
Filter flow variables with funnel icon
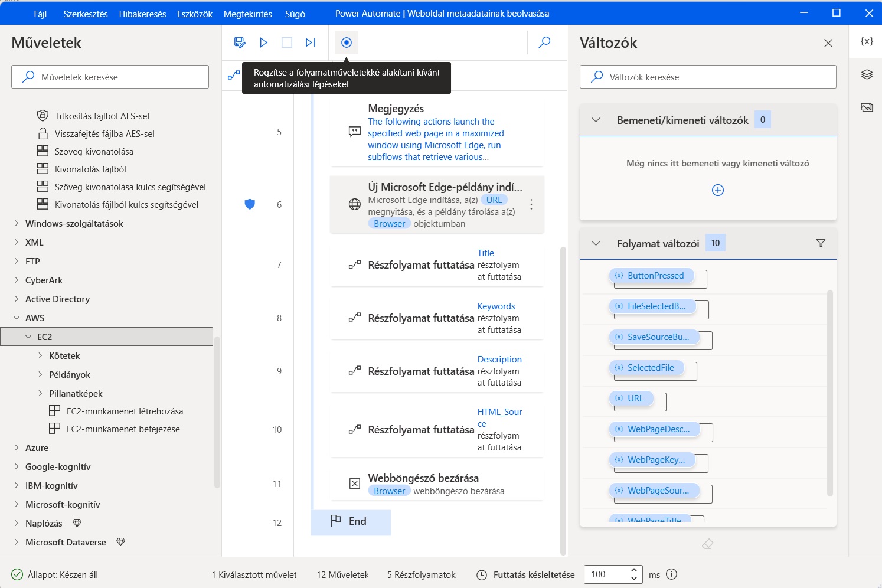pos(821,243)
